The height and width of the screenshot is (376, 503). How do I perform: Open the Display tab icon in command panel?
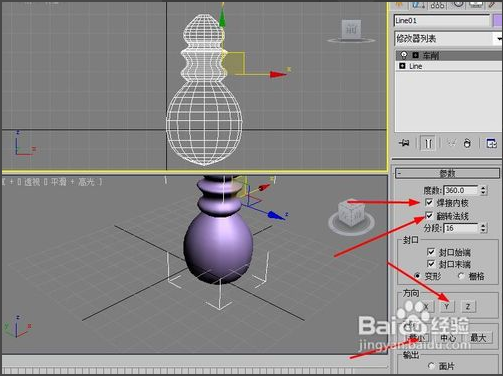477,4
